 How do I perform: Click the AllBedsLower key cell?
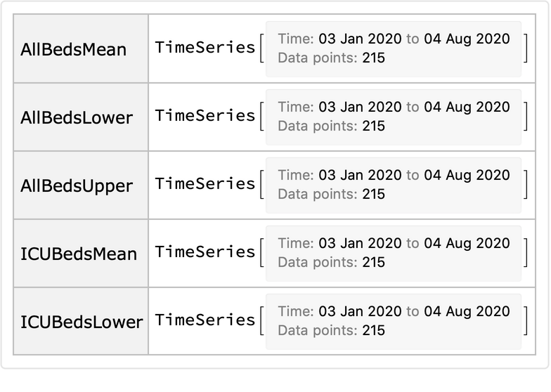(77, 117)
